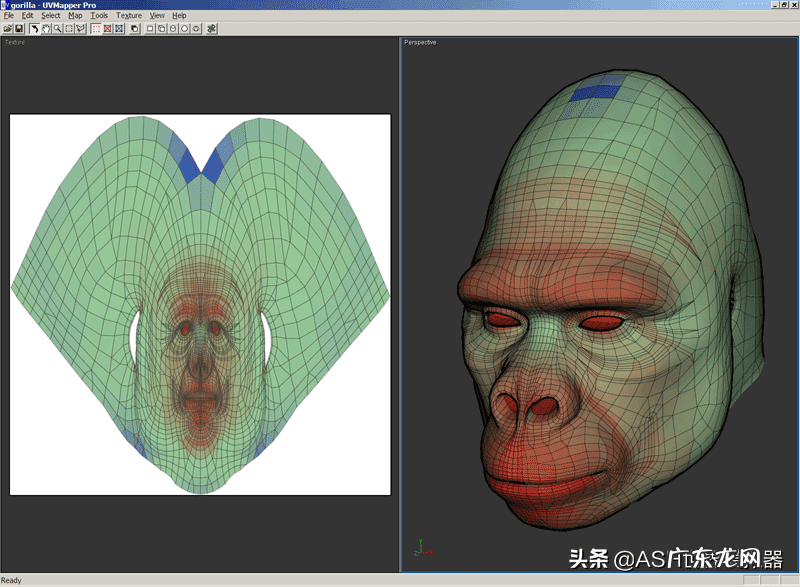800x587 pixels.
Task: Open the Select menu
Action: (x=50, y=16)
